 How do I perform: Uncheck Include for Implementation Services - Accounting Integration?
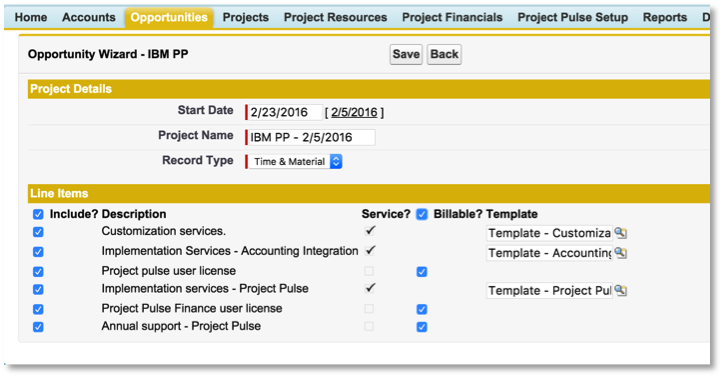(x=38, y=252)
